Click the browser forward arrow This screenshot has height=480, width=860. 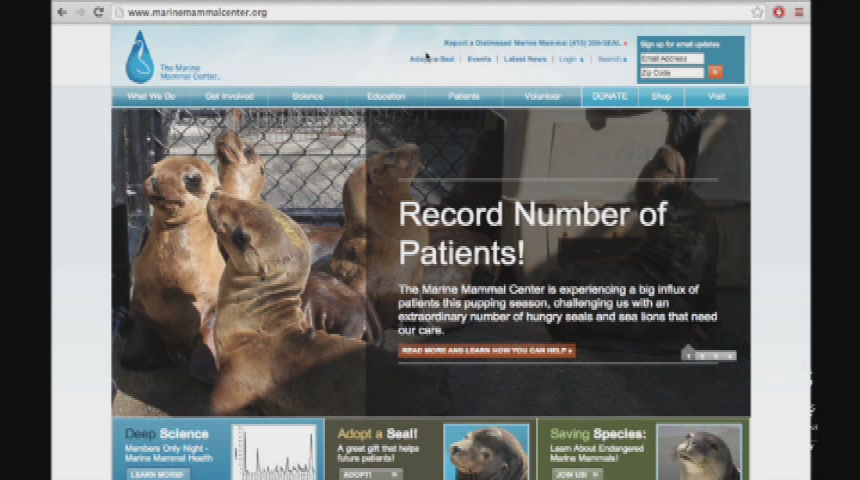pyautogui.click(x=79, y=12)
